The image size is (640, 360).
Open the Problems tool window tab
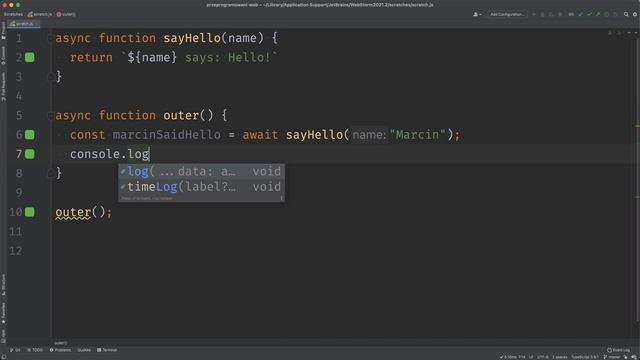[60, 350]
